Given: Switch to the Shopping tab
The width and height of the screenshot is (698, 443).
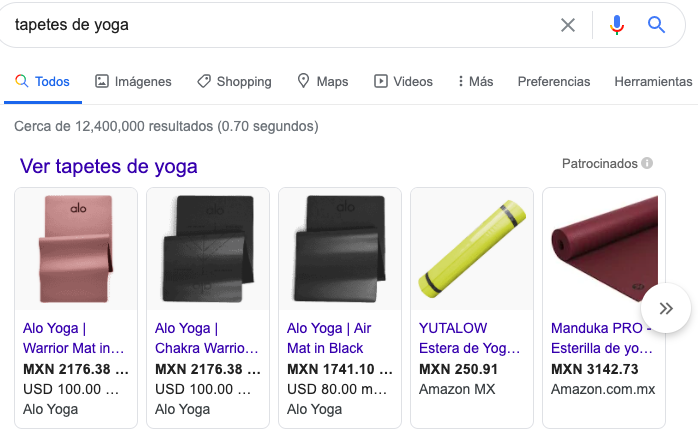Looking at the screenshot, I should pyautogui.click(x=234, y=81).
